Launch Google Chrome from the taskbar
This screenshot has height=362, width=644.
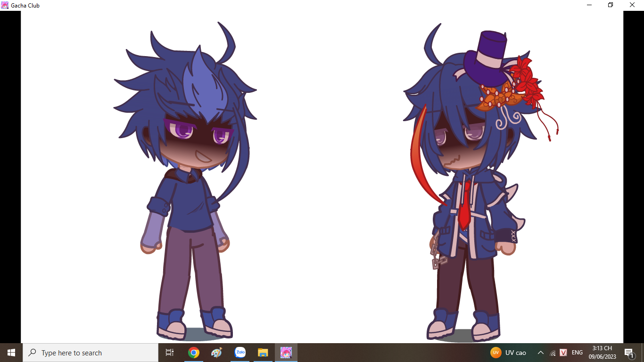[x=193, y=353]
